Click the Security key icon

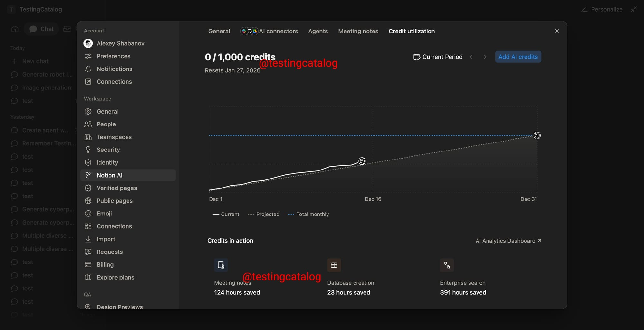pos(88,150)
